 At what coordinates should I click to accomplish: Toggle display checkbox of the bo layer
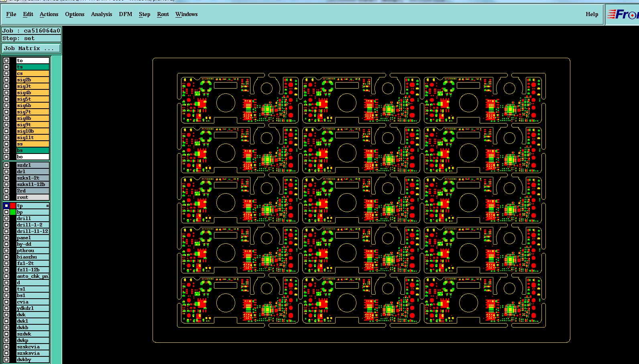pyautogui.click(x=6, y=157)
